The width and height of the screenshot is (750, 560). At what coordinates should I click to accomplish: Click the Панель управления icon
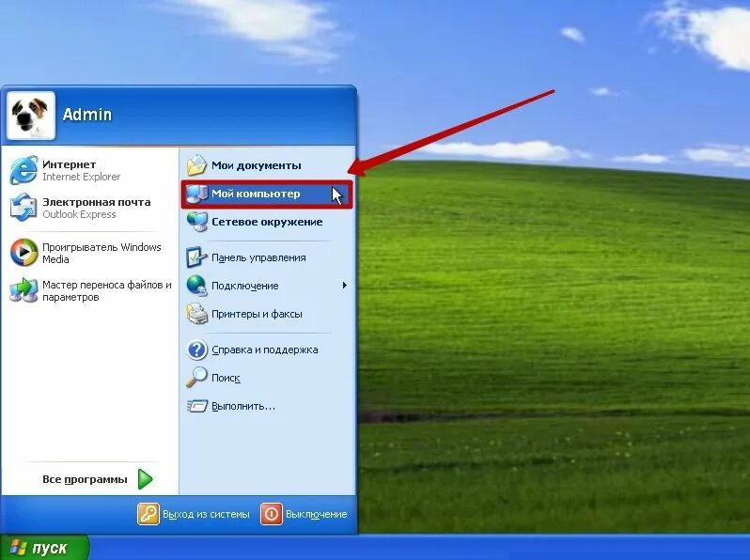point(196,257)
